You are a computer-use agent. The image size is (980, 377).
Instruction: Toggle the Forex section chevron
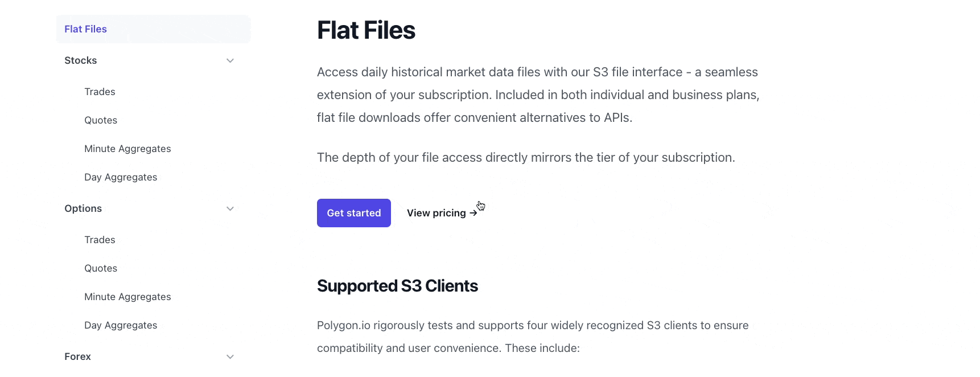click(230, 357)
